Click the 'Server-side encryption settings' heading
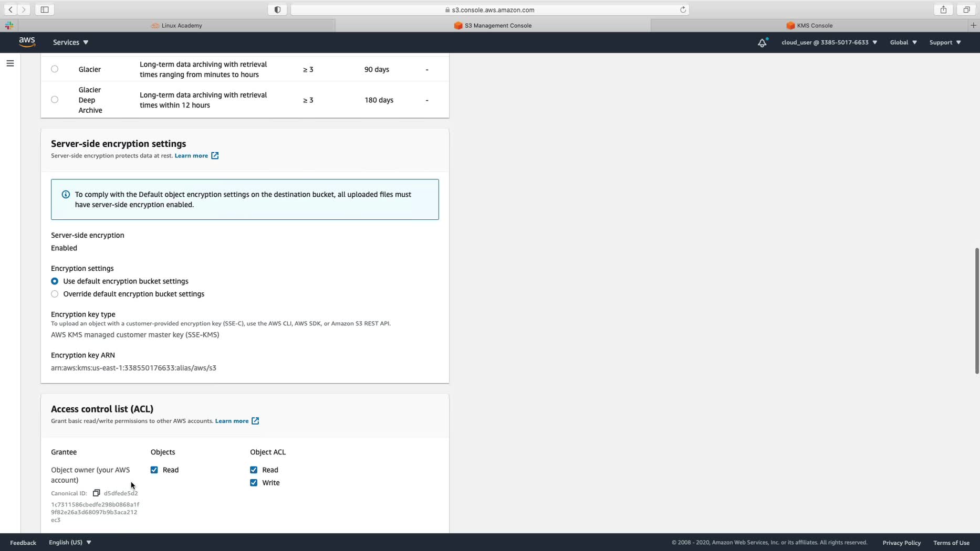 coord(119,144)
